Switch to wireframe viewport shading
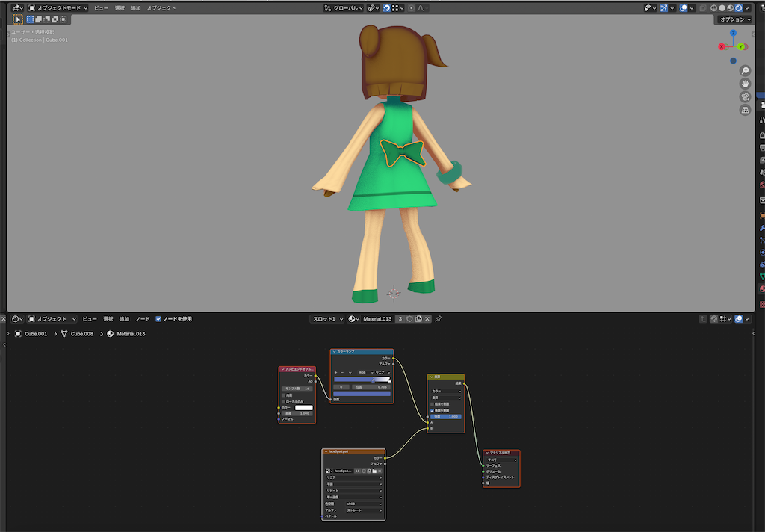Viewport: 765px width, 532px height. coord(713,7)
